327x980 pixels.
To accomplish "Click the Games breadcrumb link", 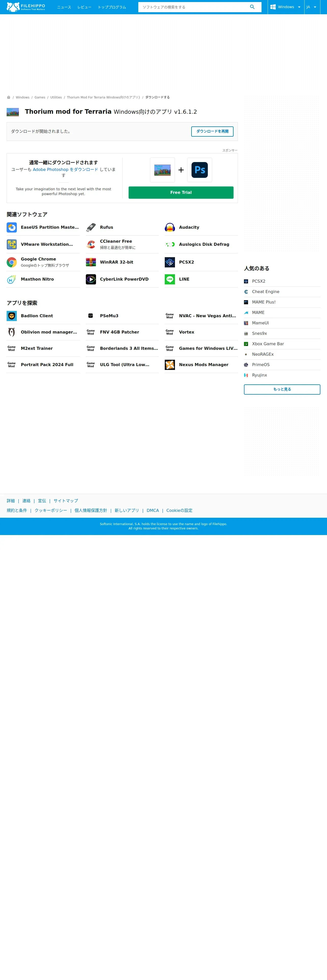I will [40, 97].
